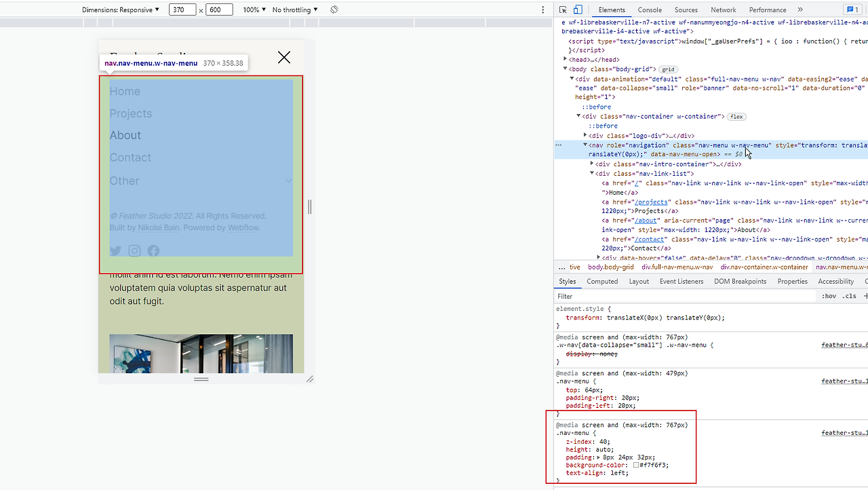Viewport: 868px width, 490px height.
Task: Click the div.full-nav-menu.w-nav breadcrumb
Action: coord(677,267)
